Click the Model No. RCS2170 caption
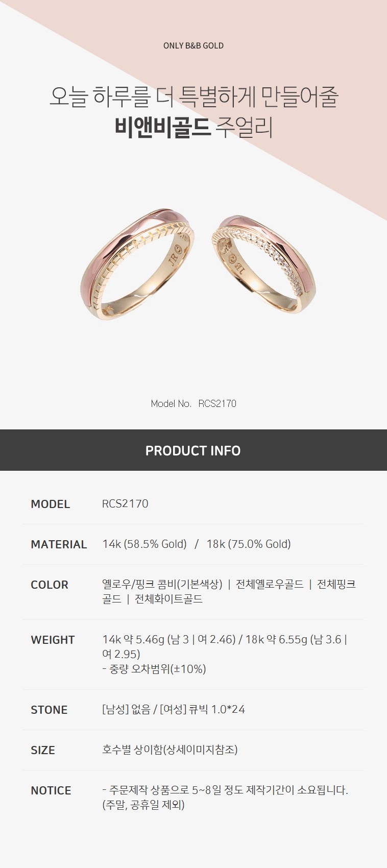The height and width of the screenshot is (868, 387). tap(194, 403)
